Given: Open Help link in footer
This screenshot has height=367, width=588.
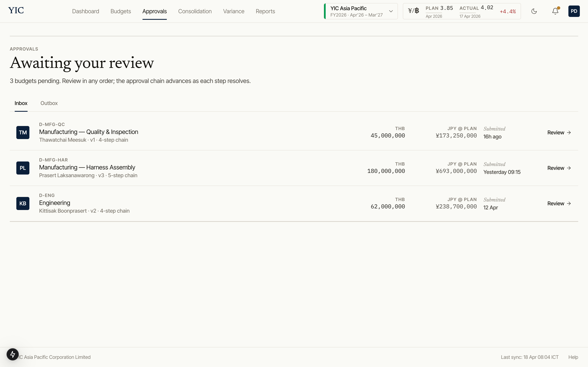Looking at the screenshot, I should point(573,357).
